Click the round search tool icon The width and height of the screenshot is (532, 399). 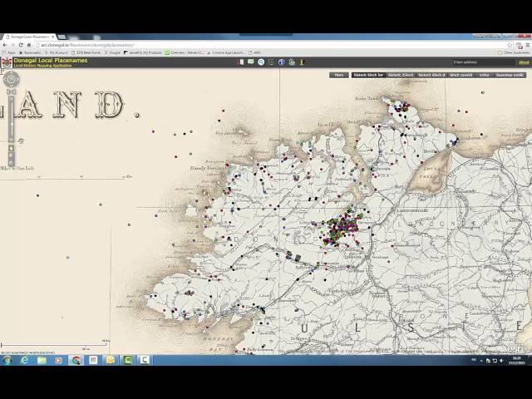click(x=261, y=62)
